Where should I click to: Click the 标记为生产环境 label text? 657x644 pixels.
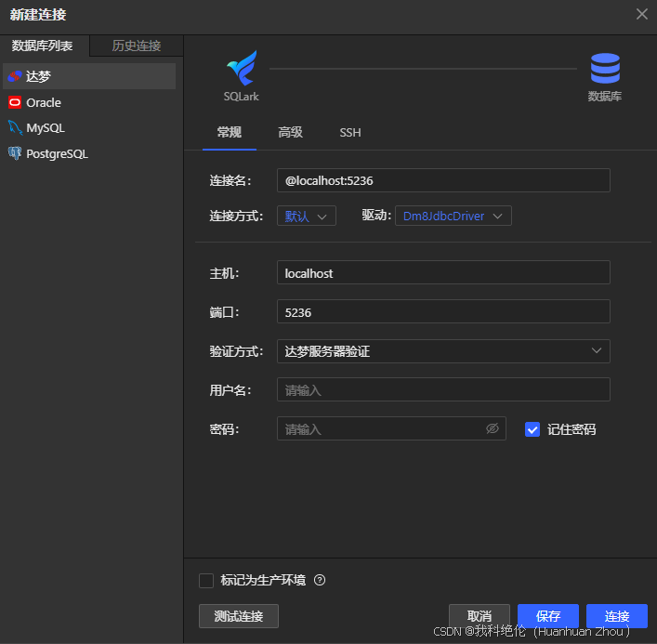pyautogui.click(x=263, y=580)
